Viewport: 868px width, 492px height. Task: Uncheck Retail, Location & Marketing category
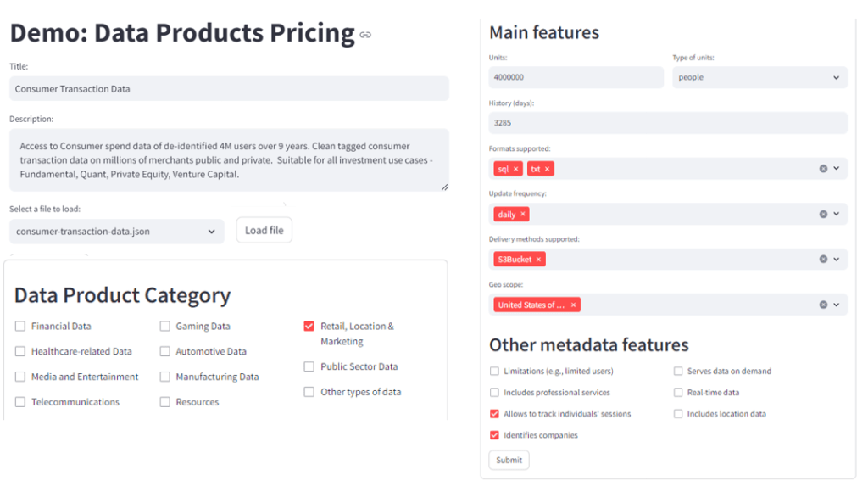click(x=309, y=327)
